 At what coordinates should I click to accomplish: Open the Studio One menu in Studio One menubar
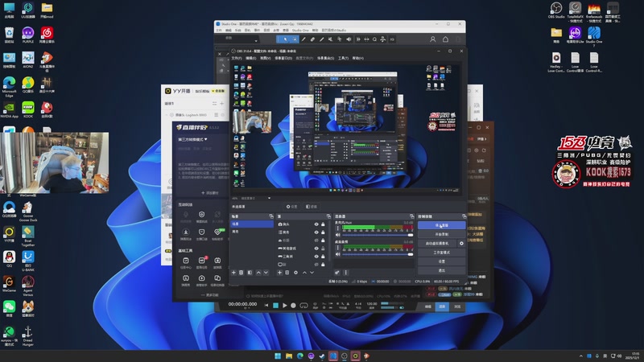(299, 31)
